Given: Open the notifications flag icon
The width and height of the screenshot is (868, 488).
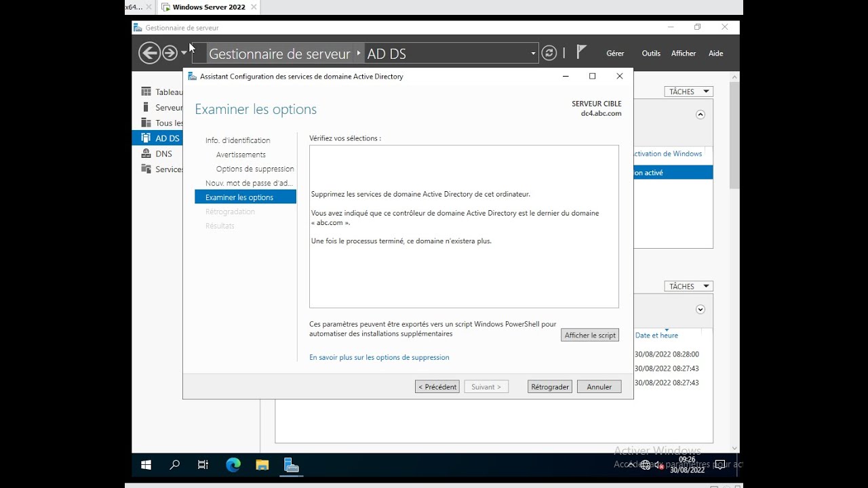Looking at the screenshot, I should [x=581, y=52].
